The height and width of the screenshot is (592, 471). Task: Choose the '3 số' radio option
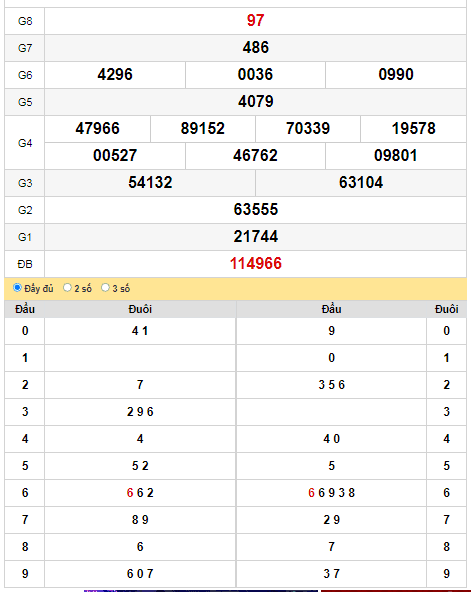point(105,288)
